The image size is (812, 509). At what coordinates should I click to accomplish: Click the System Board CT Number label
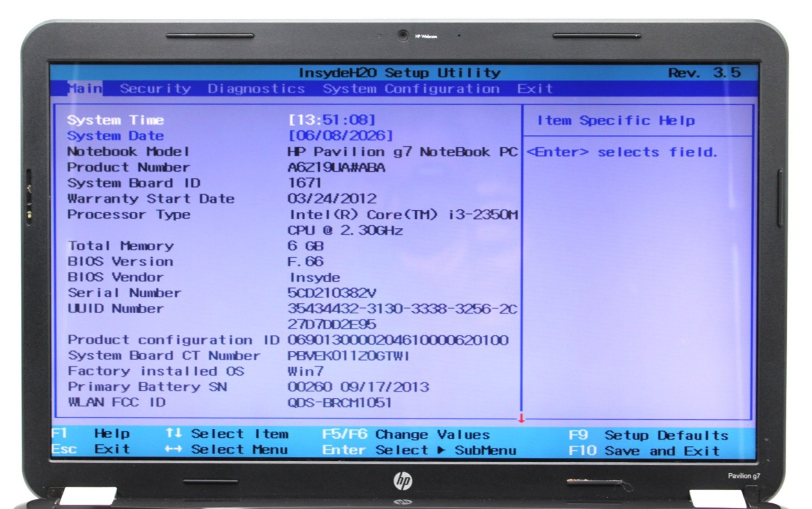tap(164, 356)
